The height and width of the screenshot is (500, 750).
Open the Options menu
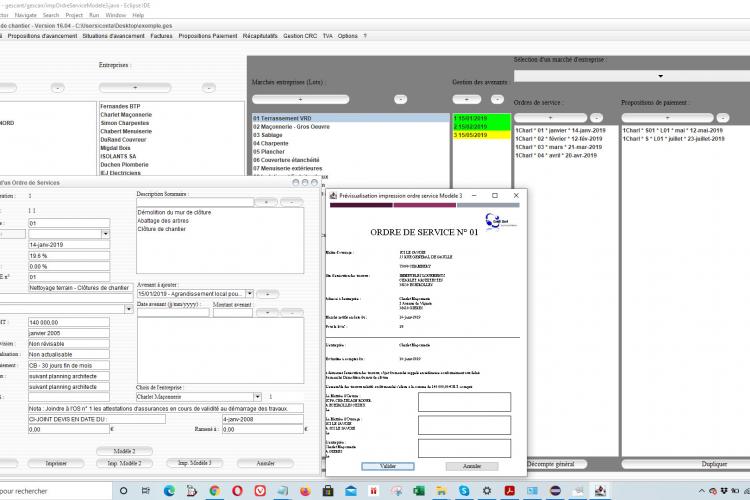[347, 36]
